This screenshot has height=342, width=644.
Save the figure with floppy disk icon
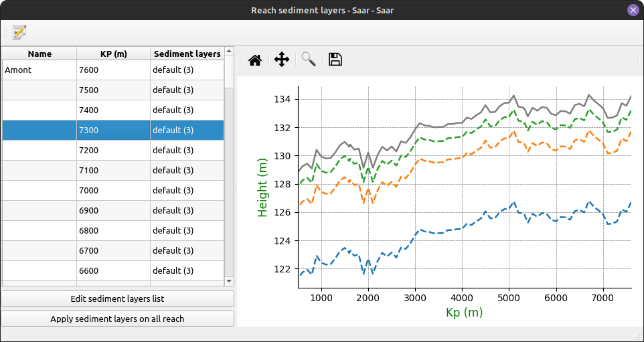[x=335, y=60]
